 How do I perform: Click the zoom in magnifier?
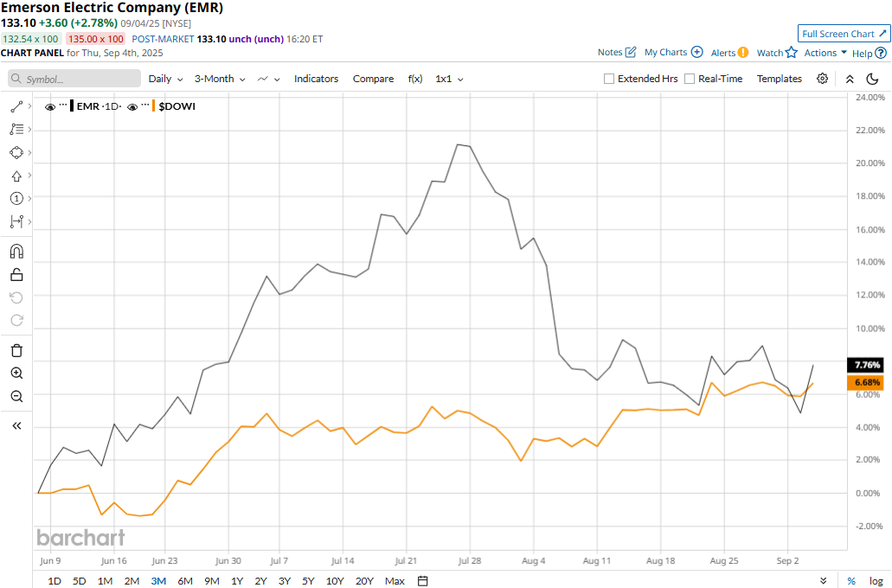16,373
